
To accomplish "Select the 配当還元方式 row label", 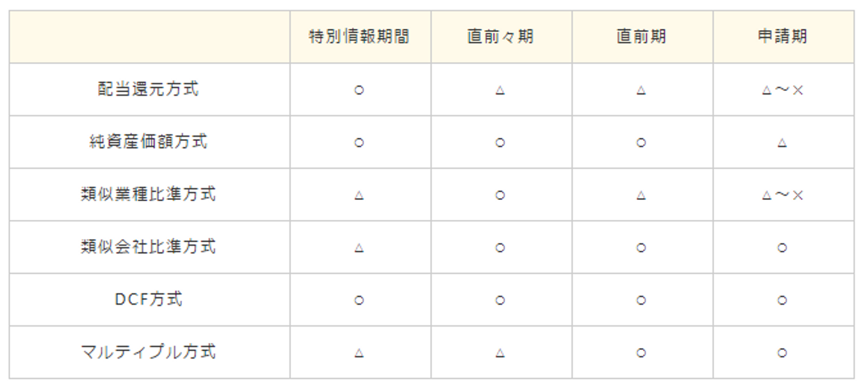I will coord(148,89).
